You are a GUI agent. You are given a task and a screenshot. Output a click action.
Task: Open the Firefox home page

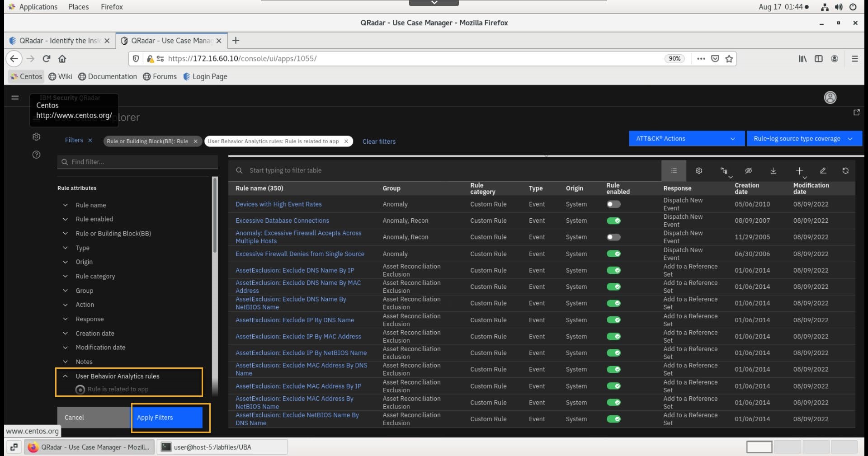tap(62, 59)
